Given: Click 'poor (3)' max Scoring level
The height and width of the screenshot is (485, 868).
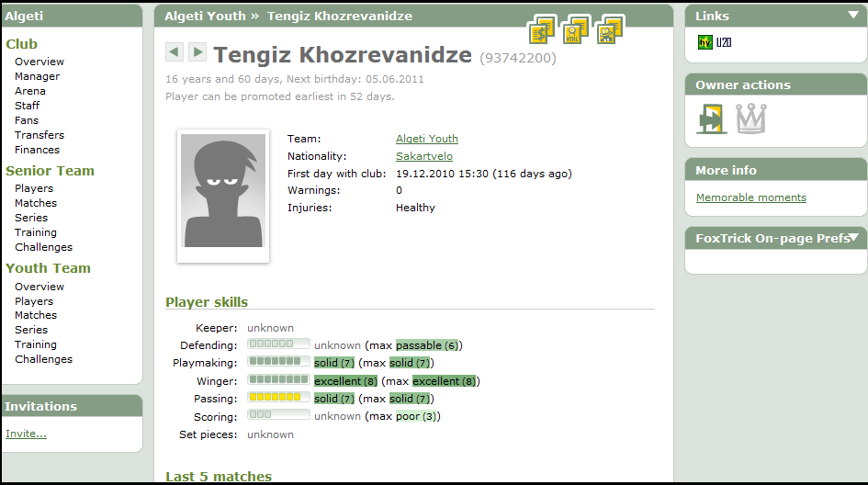Looking at the screenshot, I should [x=417, y=416].
